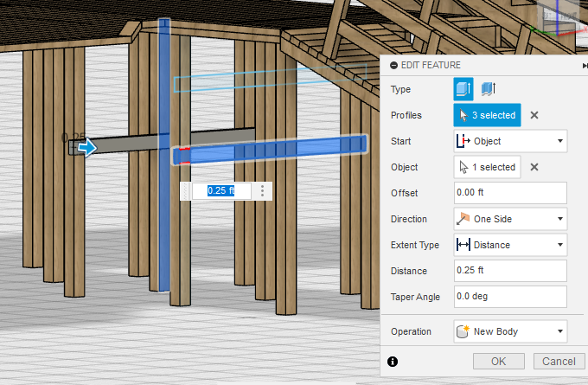This screenshot has height=385, width=588.
Task: Select the Extrude type icon
Action: click(x=463, y=89)
